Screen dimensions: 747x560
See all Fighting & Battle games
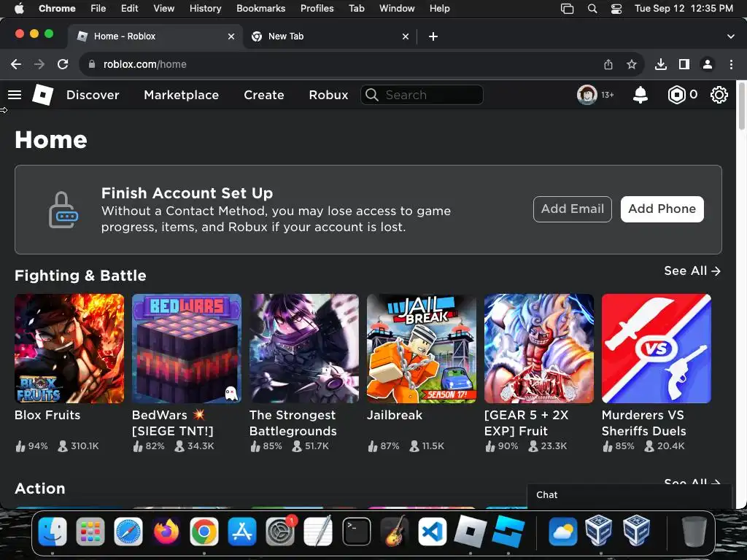pyautogui.click(x=692, y=271)
